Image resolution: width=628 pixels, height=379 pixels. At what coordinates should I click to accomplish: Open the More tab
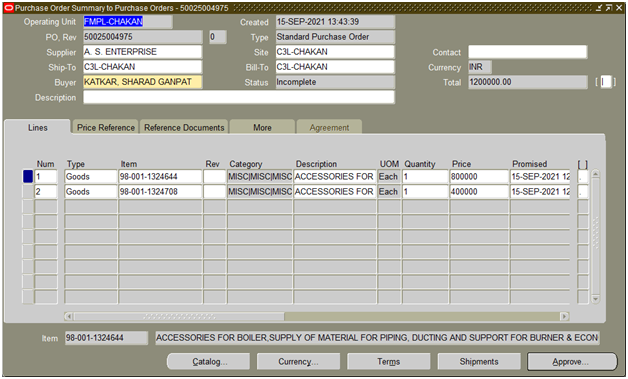click(262, 127)
